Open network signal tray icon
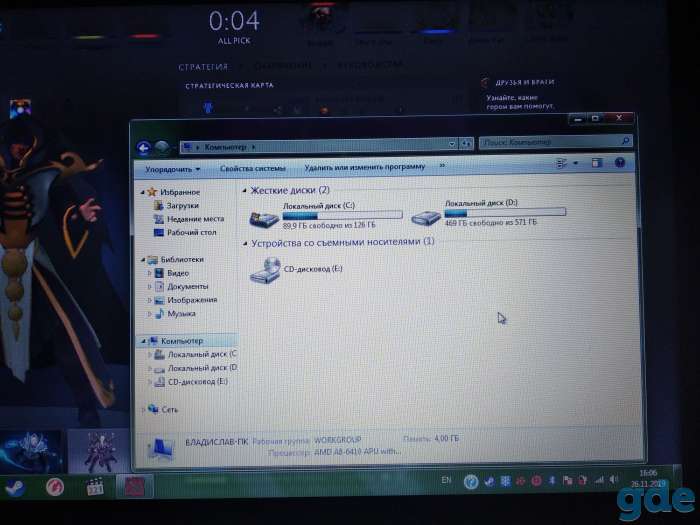Image resolution: width=700 pixels, height=525 pixels. (599, 480)
